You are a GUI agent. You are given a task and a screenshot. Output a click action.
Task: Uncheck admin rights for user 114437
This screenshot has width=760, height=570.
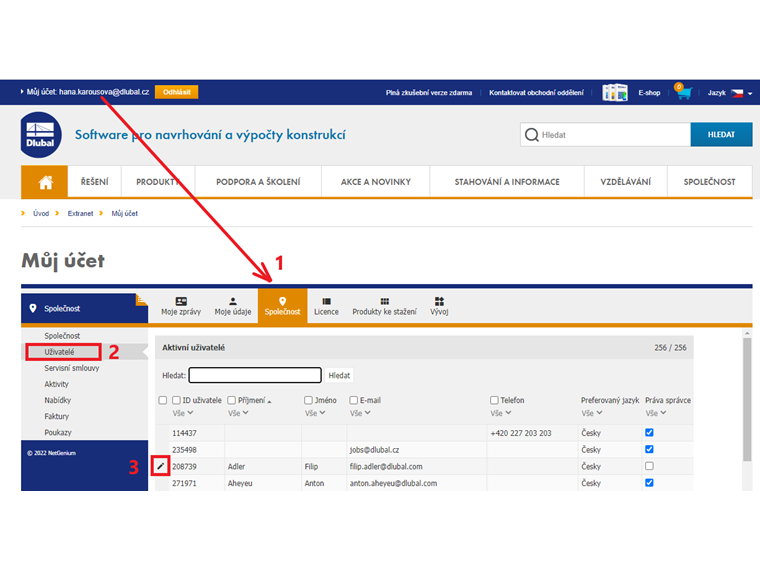pyautogui.click(x=649, y=432)
